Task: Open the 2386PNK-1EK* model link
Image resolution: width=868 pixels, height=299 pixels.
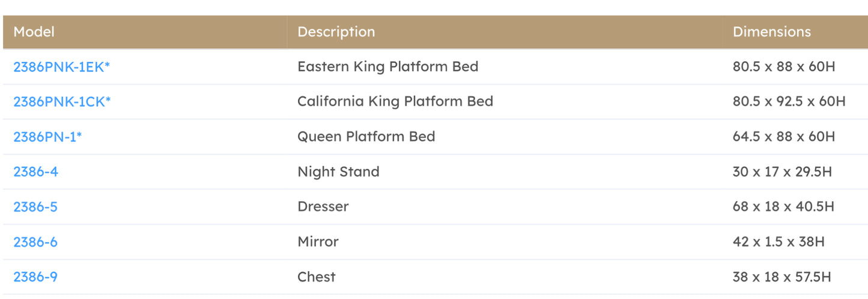Action: pos(61,67)
